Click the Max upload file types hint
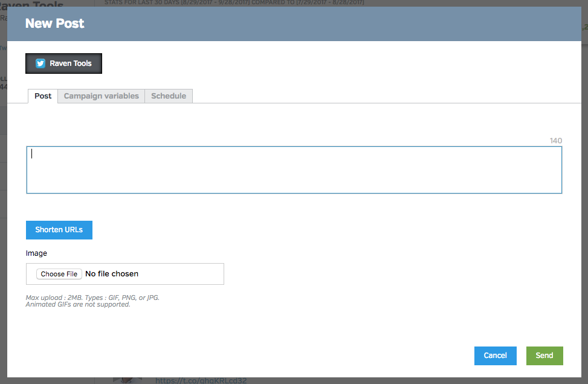 click(92, 298)
